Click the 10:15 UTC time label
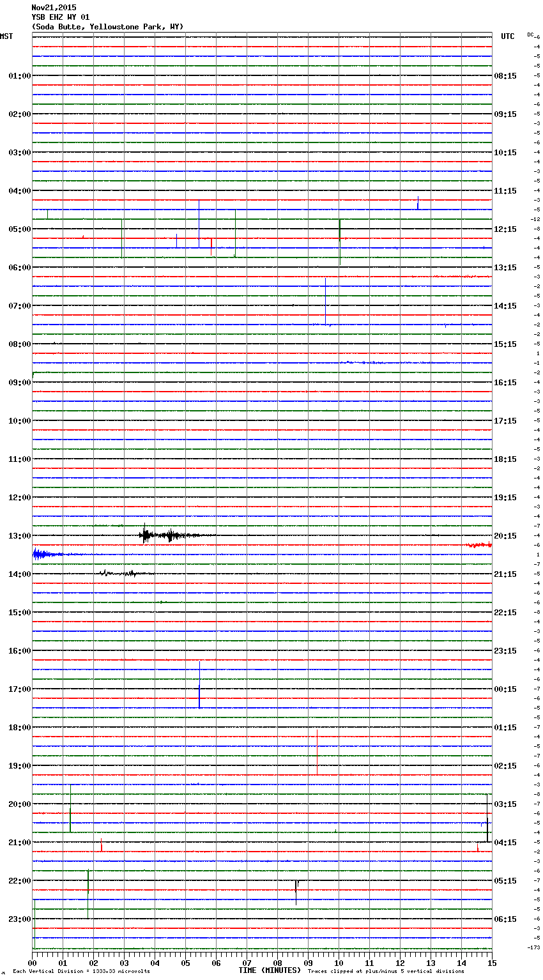The image size is (543, 980). coord(505,153)
